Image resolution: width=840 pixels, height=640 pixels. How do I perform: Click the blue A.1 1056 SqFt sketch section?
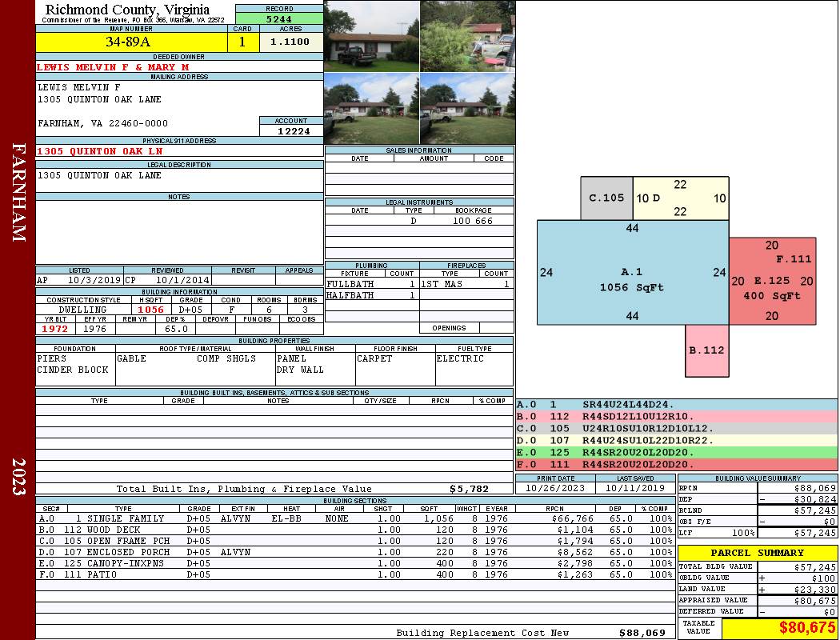[x=633, y=272]
